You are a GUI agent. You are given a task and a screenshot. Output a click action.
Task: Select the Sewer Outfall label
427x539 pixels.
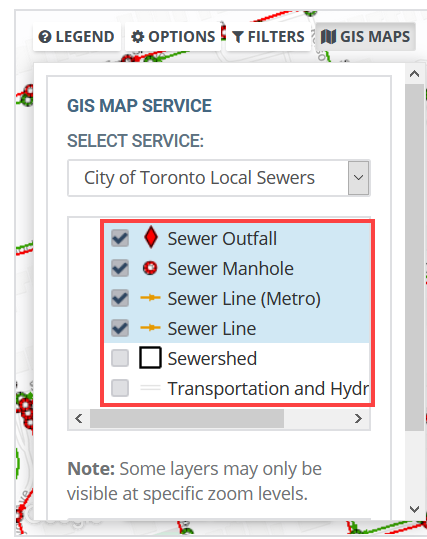222,239
